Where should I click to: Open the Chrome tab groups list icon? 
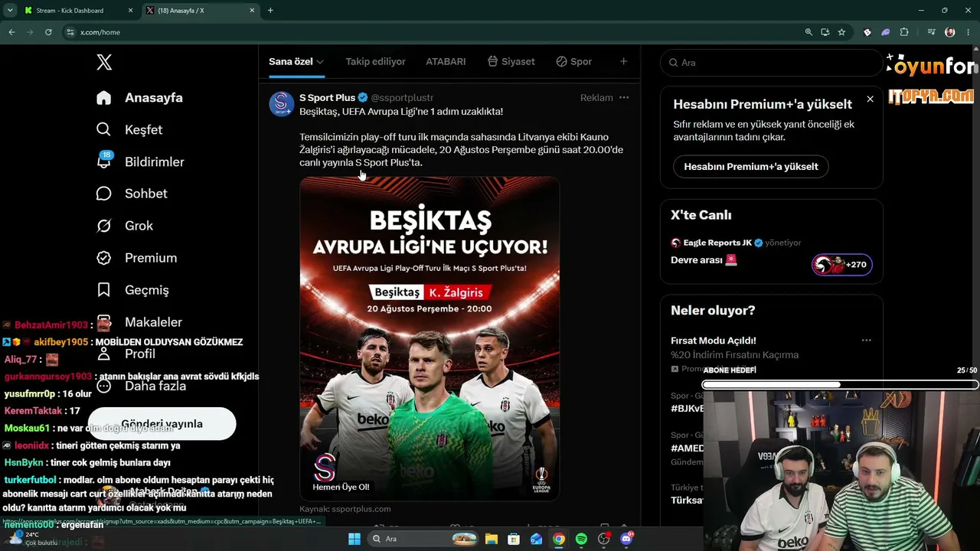[932, 32]
